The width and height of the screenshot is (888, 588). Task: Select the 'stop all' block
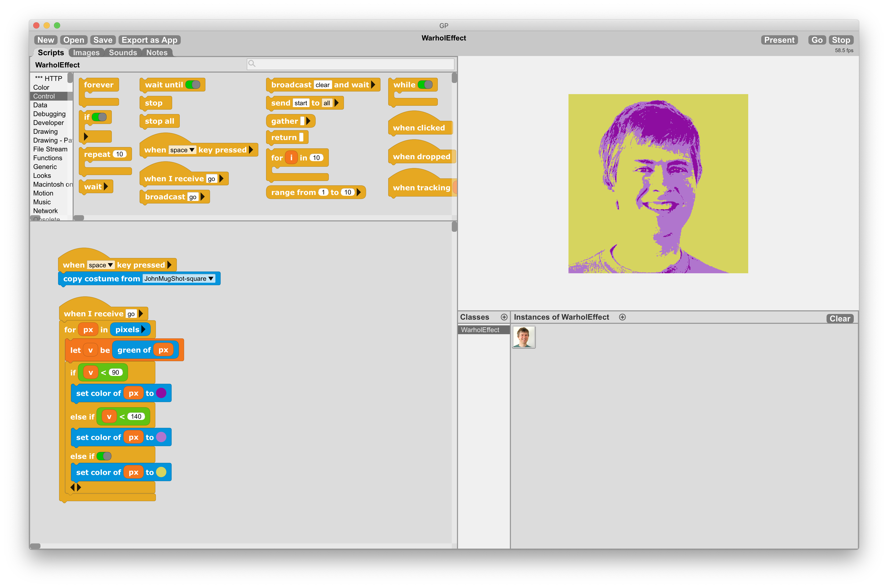[159, 121]
